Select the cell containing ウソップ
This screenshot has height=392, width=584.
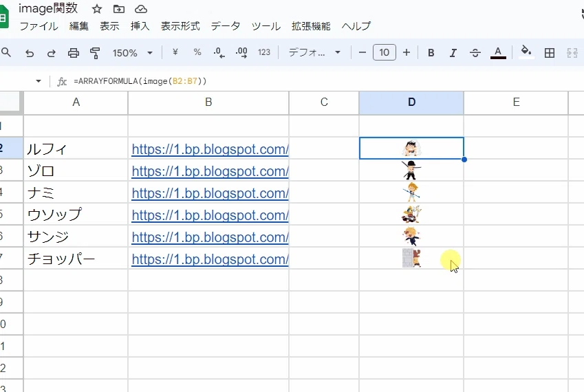[76, 215]
